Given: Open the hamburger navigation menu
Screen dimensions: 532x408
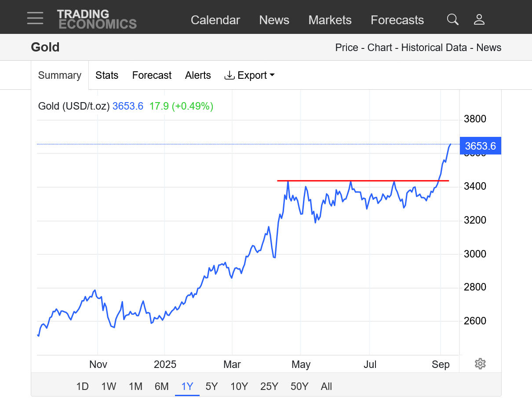Looking at the screenshot, I should 35,18.
